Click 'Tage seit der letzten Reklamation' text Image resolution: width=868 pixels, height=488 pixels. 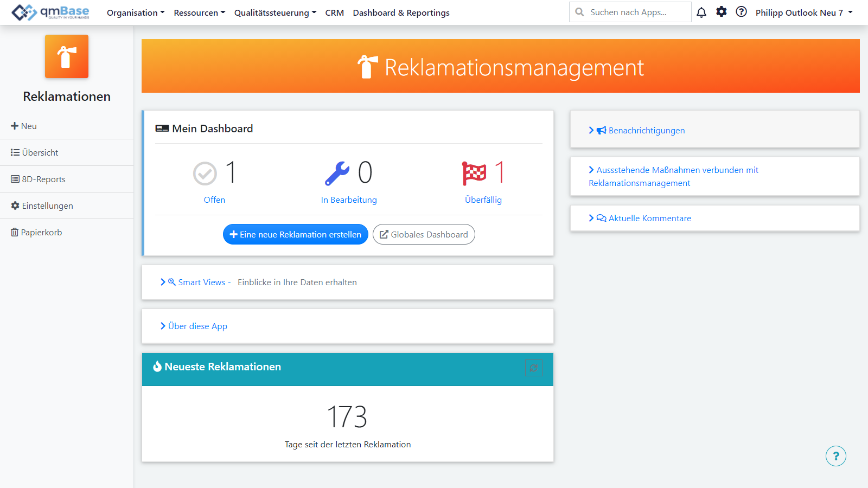pyautogui.click(x=348, y=444)
